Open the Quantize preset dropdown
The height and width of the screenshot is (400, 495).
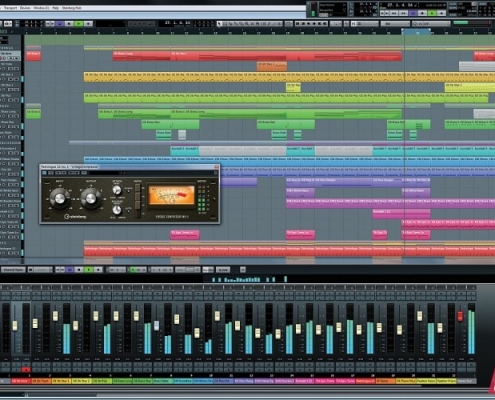432,24
